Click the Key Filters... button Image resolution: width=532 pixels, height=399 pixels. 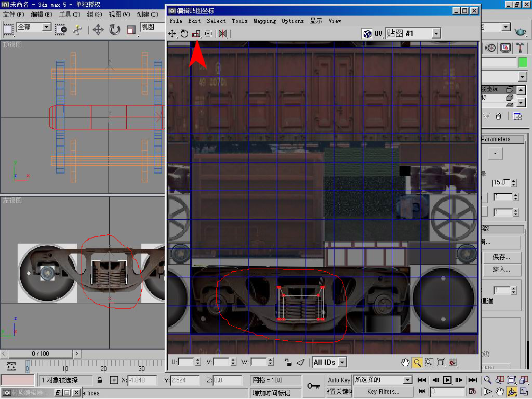click(383, 392)
